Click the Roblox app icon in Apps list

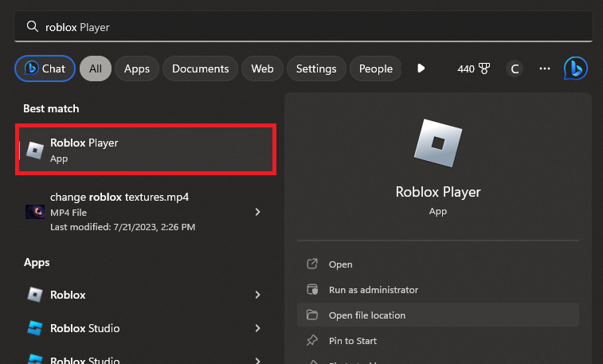click(35, 295)
